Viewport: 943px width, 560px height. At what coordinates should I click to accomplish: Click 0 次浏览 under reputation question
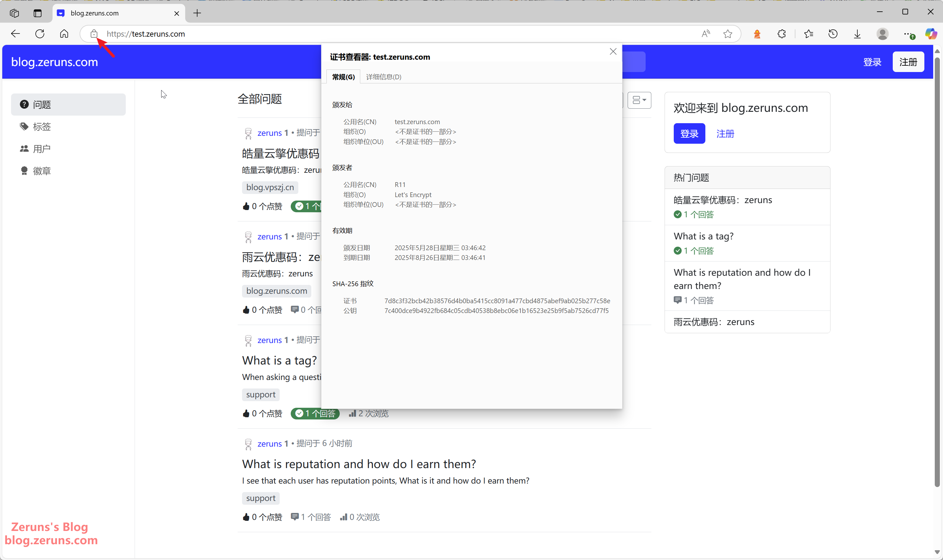pos(360,517)
